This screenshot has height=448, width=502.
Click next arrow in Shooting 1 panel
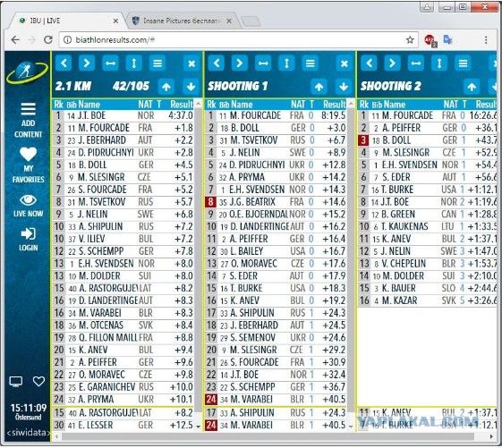240,63
